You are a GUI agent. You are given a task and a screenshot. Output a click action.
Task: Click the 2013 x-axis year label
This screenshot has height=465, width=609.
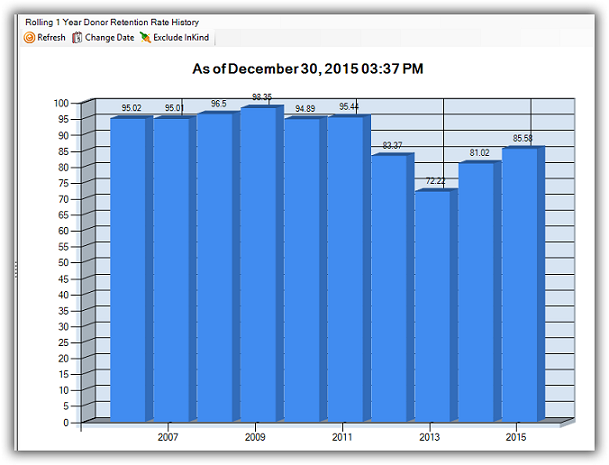coord(429,438)
